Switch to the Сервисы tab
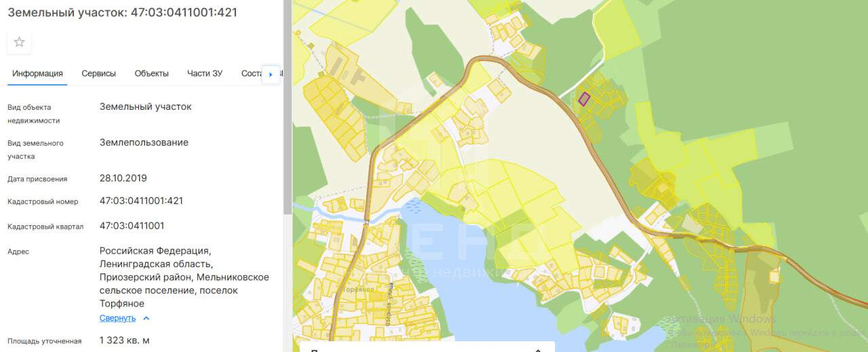 (x=98, y=74)
